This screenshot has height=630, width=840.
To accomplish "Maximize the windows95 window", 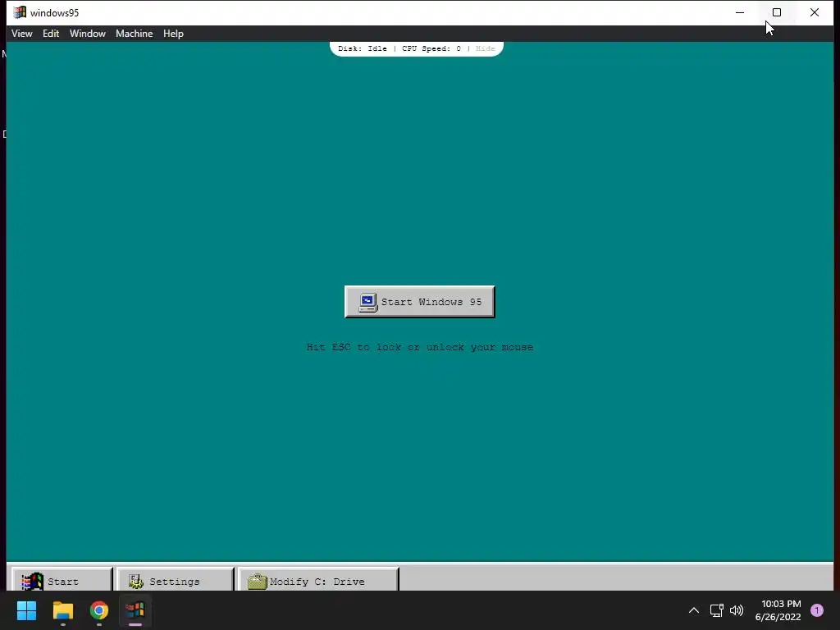I will (x=777, y=12).
